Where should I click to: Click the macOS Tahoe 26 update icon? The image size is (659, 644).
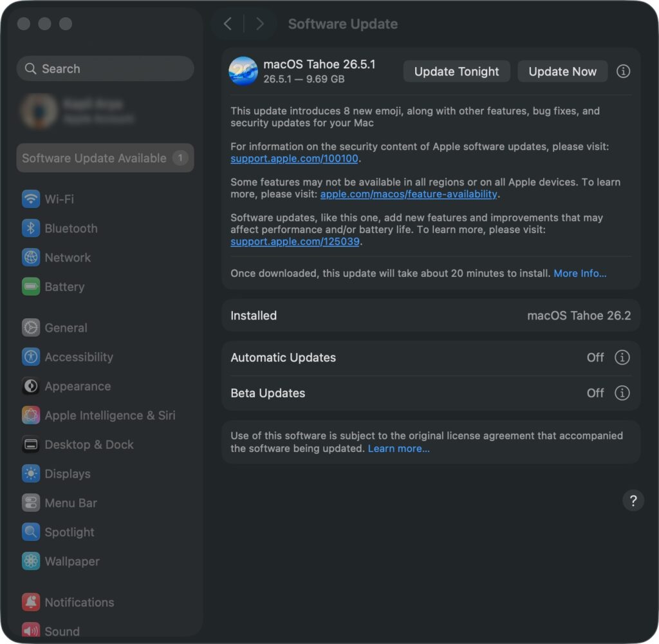[243, 71]
